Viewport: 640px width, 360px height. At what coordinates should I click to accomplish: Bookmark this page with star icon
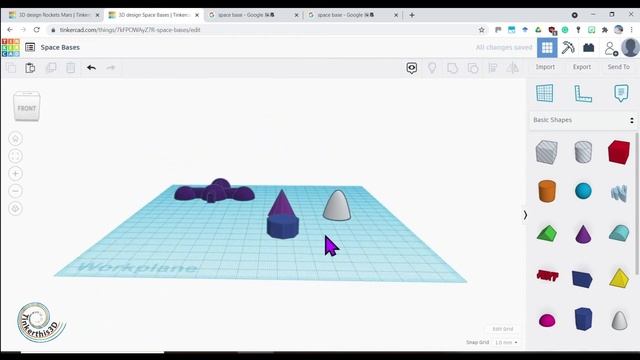(x=482, y=30)
